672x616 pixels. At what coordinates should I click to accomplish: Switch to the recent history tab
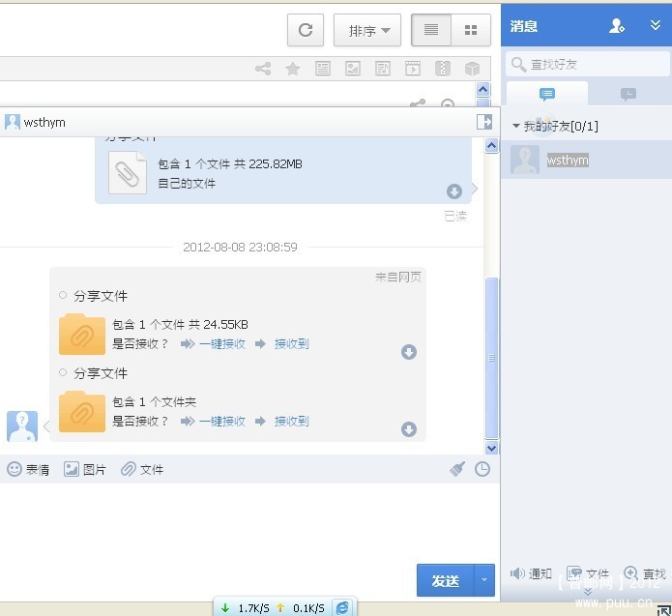628,94
